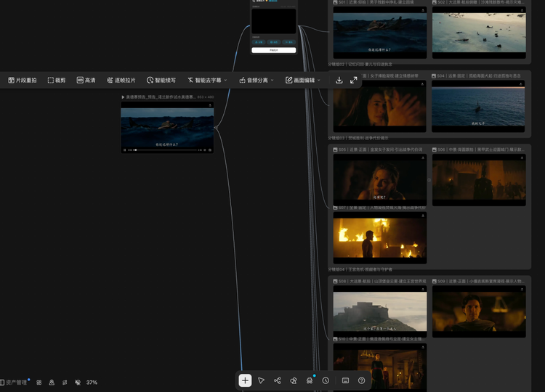Click the overlapping shapes icon in bottom toolbar
The height and width of the screenshot is (392, 545).
coord(294,380)
